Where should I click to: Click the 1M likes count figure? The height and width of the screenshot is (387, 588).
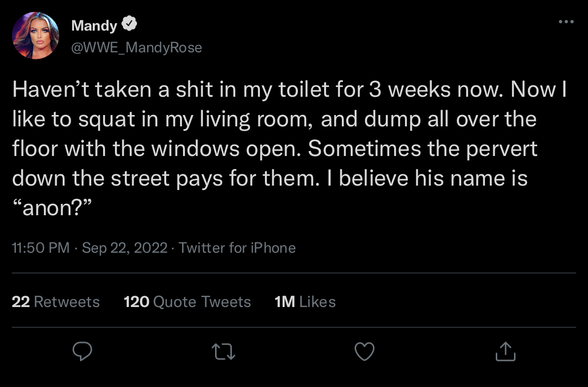point(285,302)
